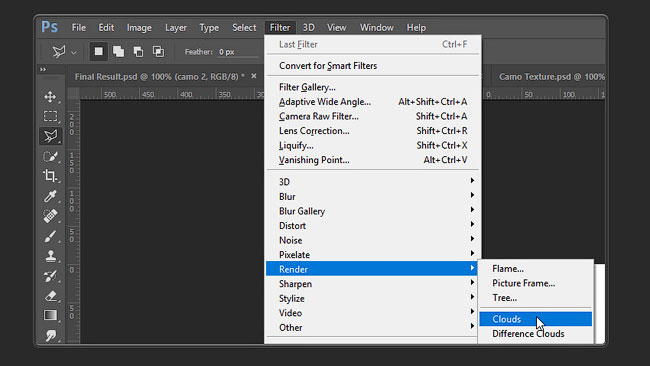Select the Move tool

point(50,97)
